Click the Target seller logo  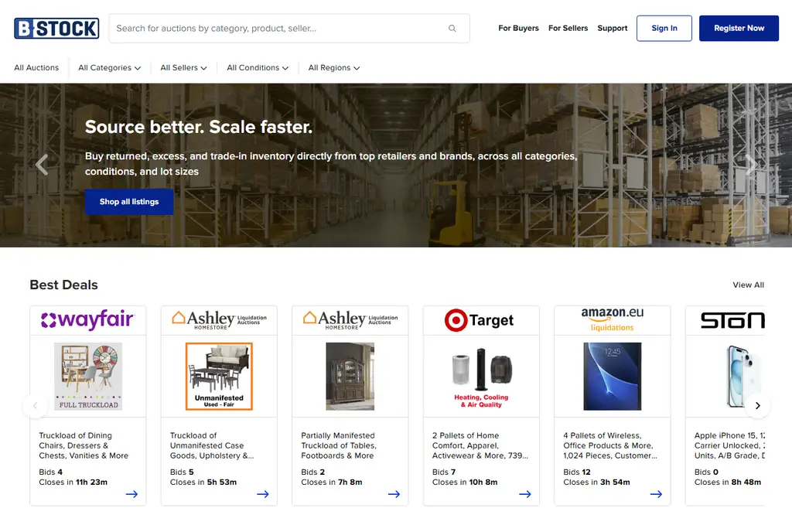pos(480,320)
